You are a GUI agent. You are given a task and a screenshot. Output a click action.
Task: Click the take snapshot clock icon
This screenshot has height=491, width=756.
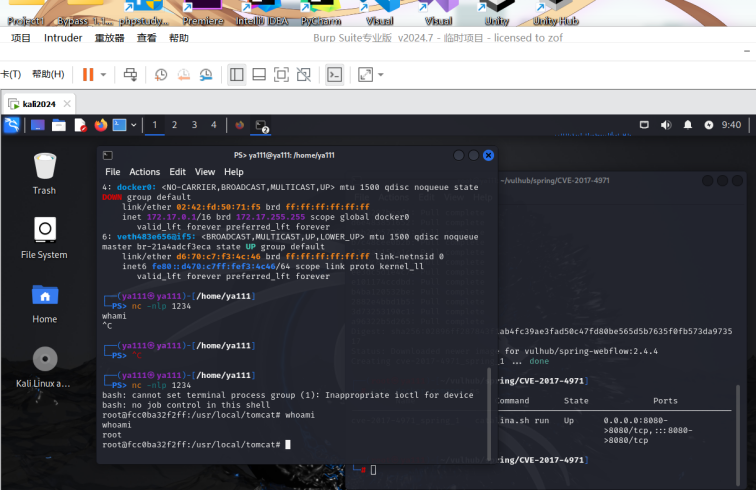[x=161, y=74]
